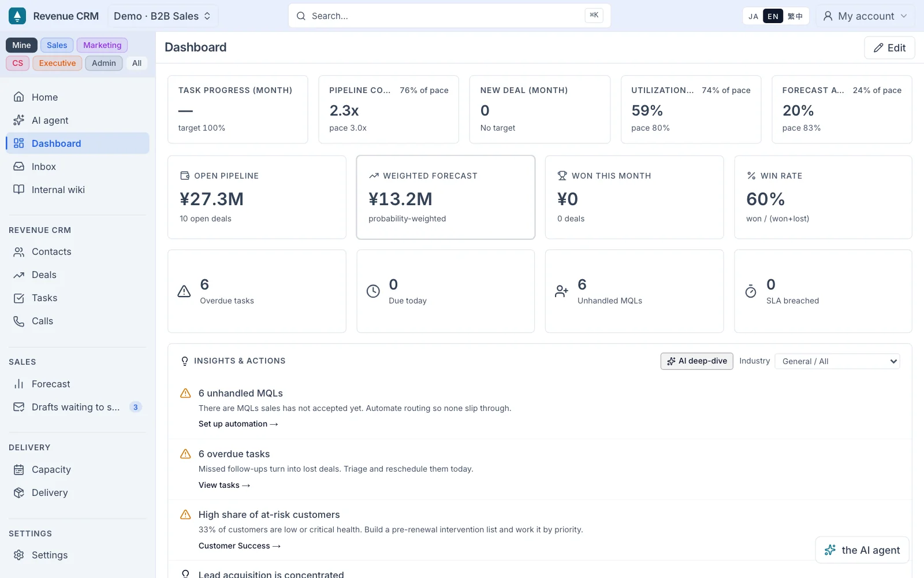Go to Deals in sidebar
This screenshot has height=578, width=924.
coord(77,275)
